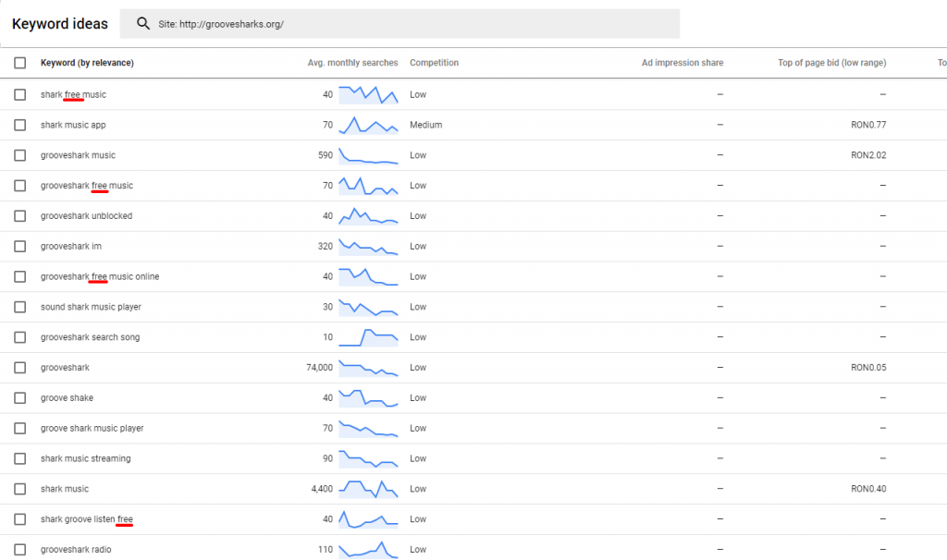Image resolution: width=947 pixels, height=560 pixels.
Task: Check the box for 'shark music'
Action: click(20, 489)
